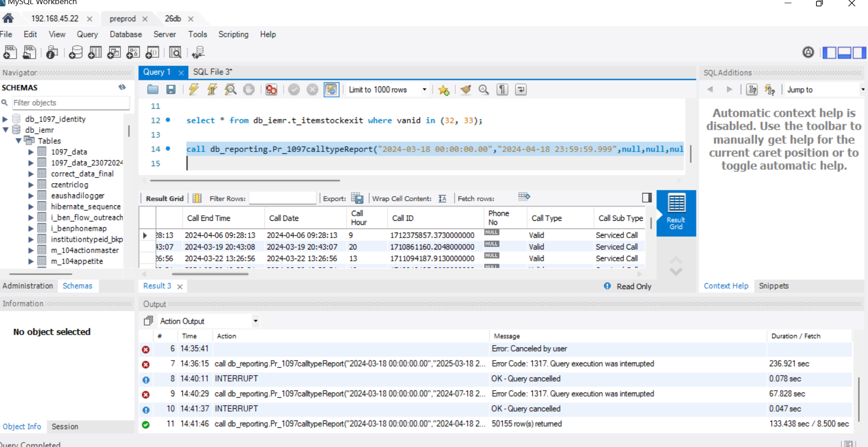The width and height of the screenshot is (868, 447).
Task: Fetch next rows icon
Action: 524,197
